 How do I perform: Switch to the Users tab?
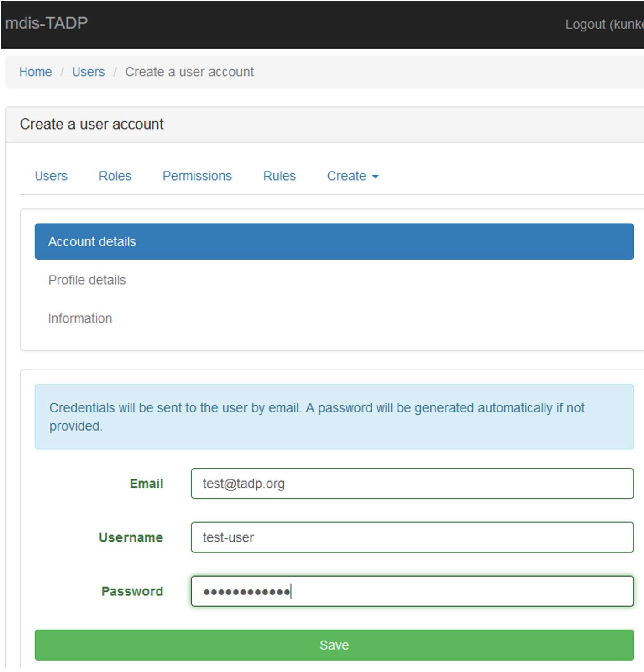(51, 176)
